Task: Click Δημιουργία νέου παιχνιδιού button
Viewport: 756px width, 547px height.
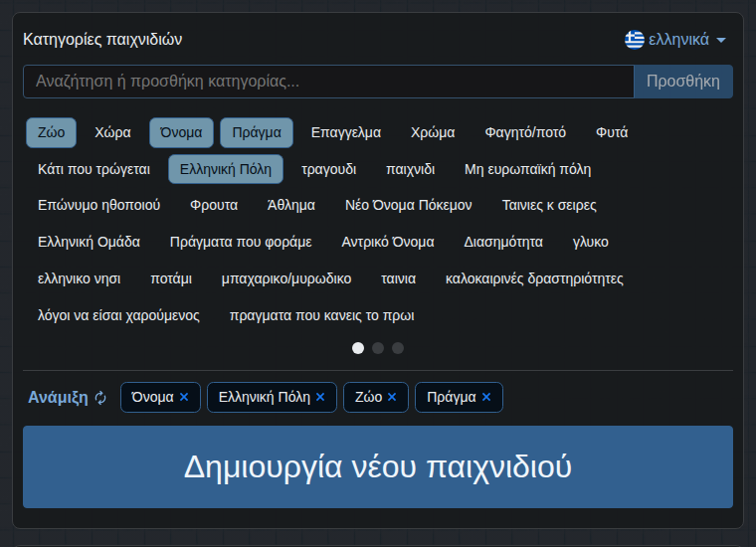Action: coord(378,466)
